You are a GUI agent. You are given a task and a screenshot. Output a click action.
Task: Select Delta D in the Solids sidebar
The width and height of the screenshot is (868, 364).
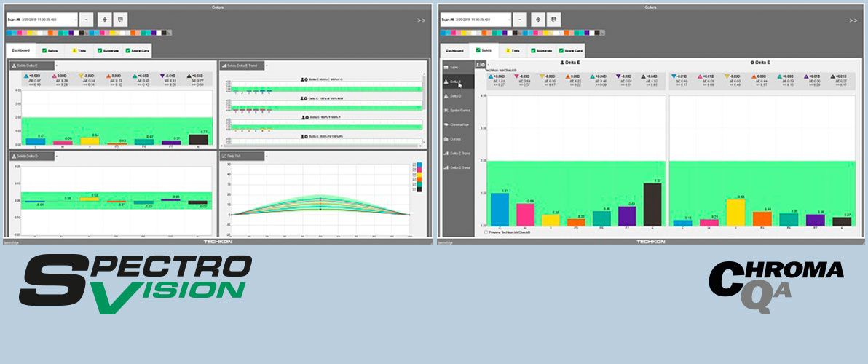(458, 96)
